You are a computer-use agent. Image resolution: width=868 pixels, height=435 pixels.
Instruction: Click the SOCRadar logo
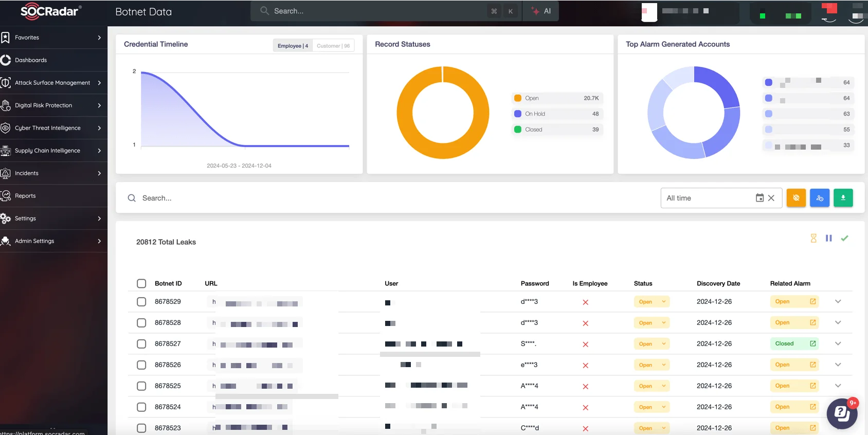(x=51, y=11)
